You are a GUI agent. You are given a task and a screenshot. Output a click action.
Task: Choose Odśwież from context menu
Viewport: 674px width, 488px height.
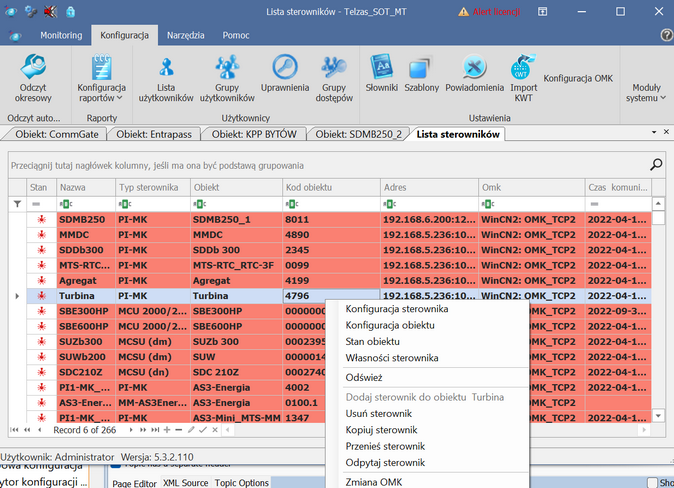(x=364, y=378)
